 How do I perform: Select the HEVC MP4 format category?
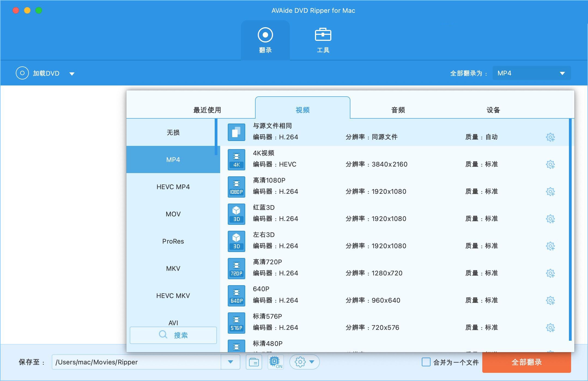point(173,187)
